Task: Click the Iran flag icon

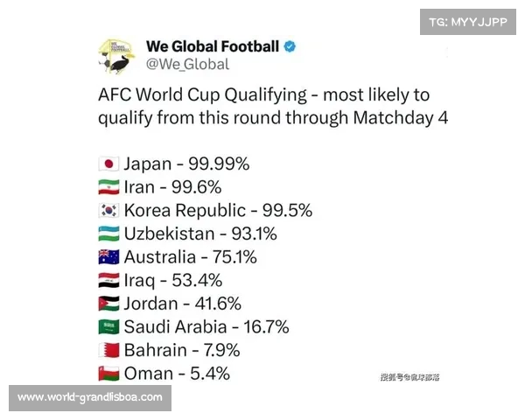Action: (108, 187)
